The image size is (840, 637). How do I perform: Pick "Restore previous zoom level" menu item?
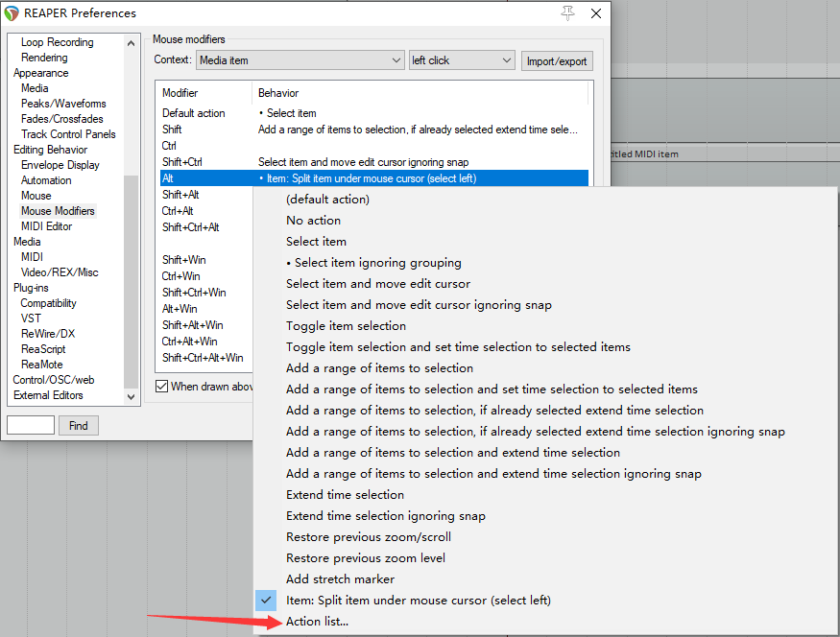point(365,558)
